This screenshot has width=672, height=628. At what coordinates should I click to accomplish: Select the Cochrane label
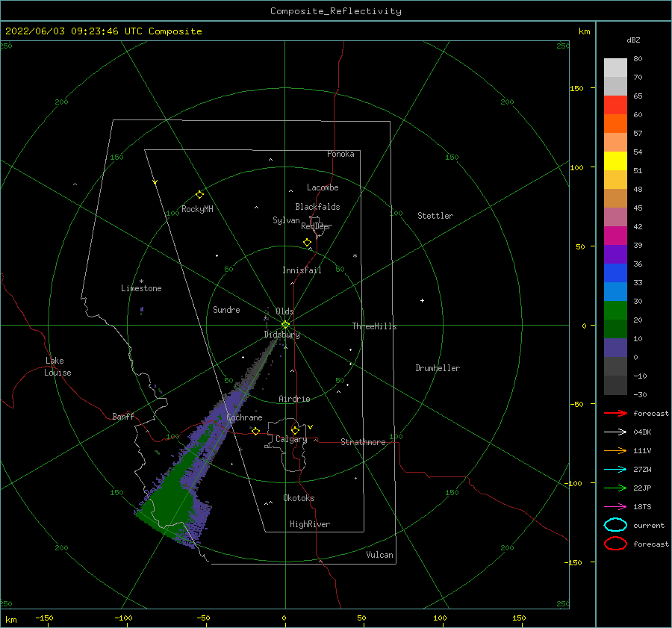coord(244,417)
